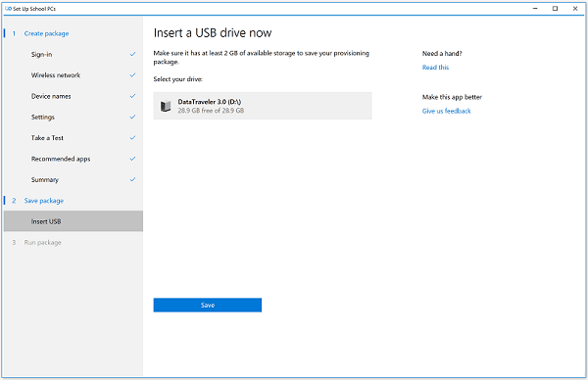Select the DataTraveler 3.0 (D:\) drive
The width and height of the screenshot is (588, 380).
point(263,106)
